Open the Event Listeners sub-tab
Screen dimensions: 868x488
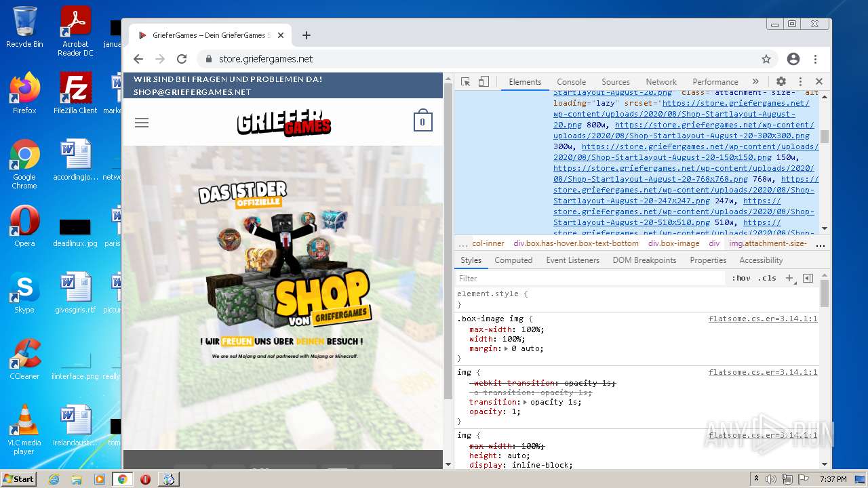573,260
